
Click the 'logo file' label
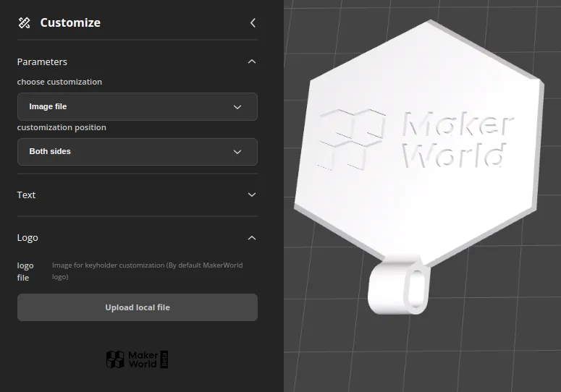[x=25, y=271]
